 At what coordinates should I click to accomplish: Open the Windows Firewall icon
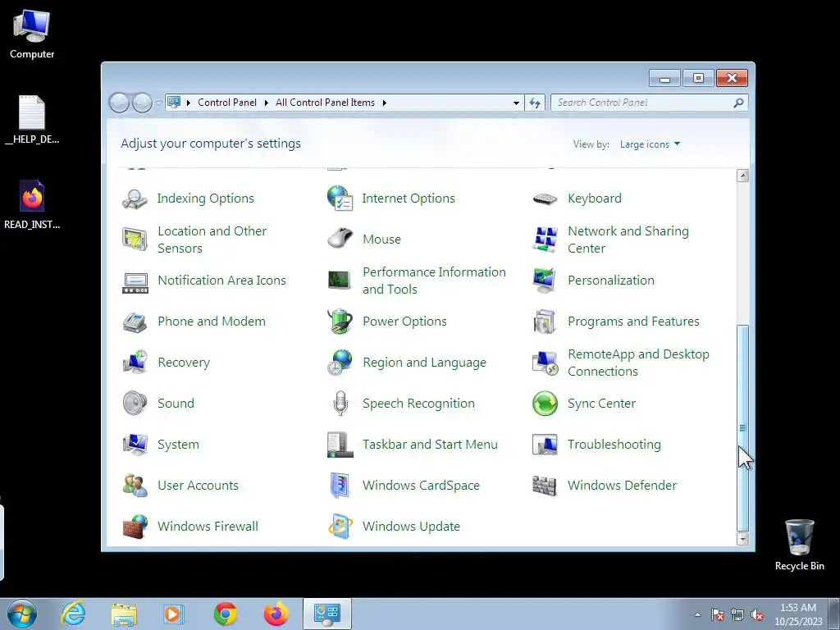[x=135, y=527]
